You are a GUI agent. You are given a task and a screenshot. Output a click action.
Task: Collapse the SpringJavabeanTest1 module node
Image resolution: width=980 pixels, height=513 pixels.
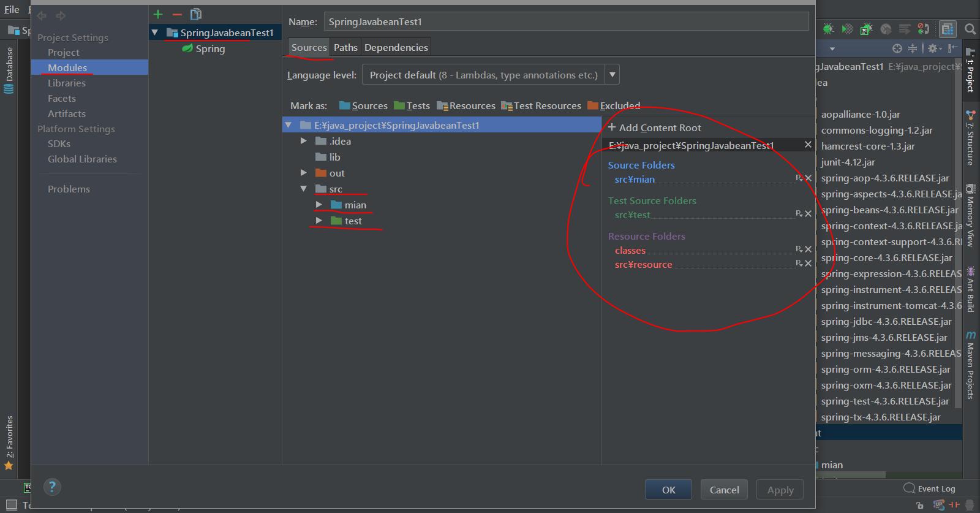pyautogui.click(x=155, y=32)
